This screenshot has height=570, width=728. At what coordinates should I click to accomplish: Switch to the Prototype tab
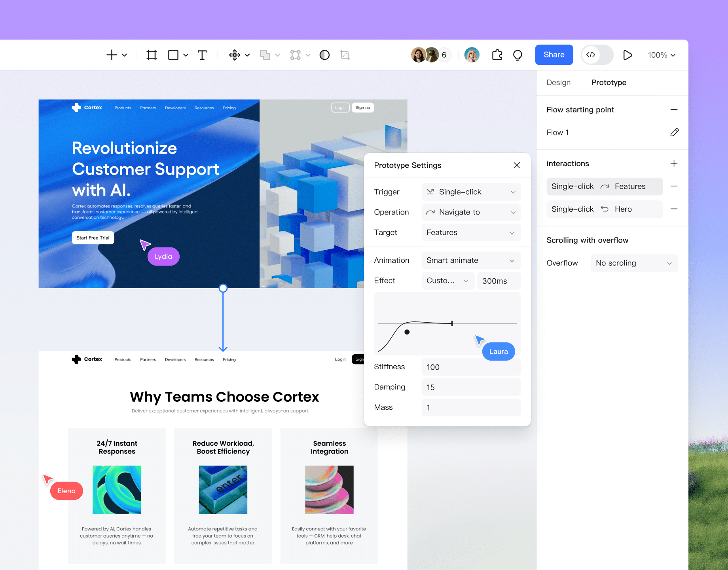[x=609, y=83]
